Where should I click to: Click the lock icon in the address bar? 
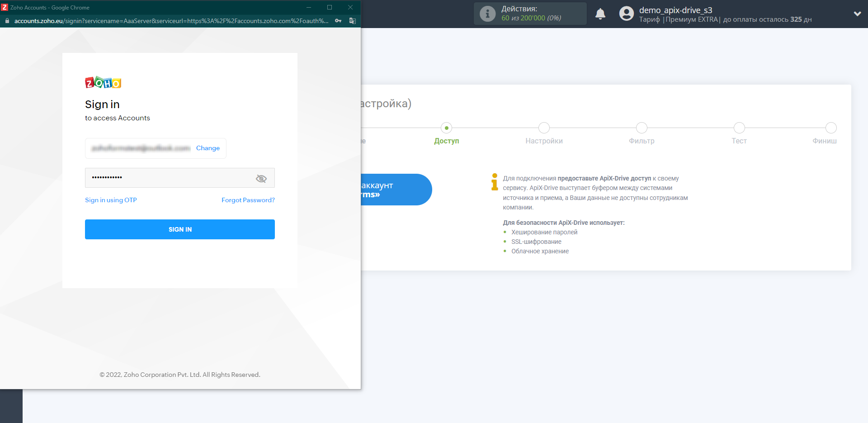pos(7,21)
